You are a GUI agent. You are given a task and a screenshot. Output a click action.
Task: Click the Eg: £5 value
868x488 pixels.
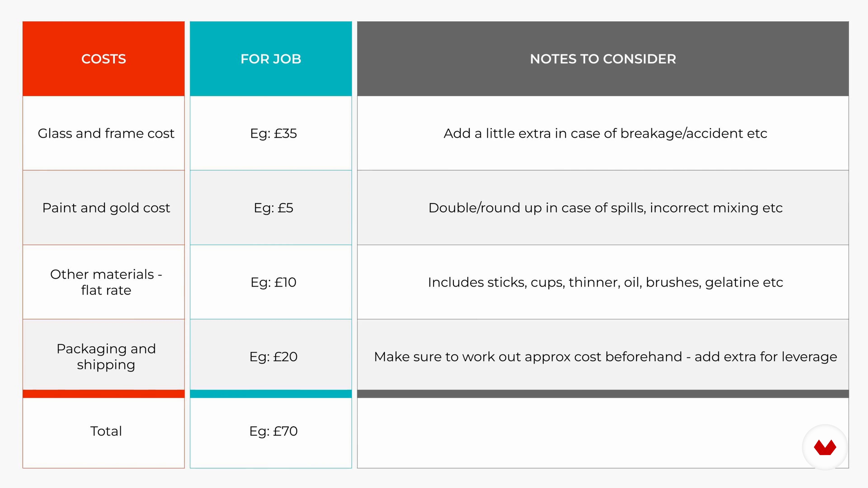click(273, 208)
